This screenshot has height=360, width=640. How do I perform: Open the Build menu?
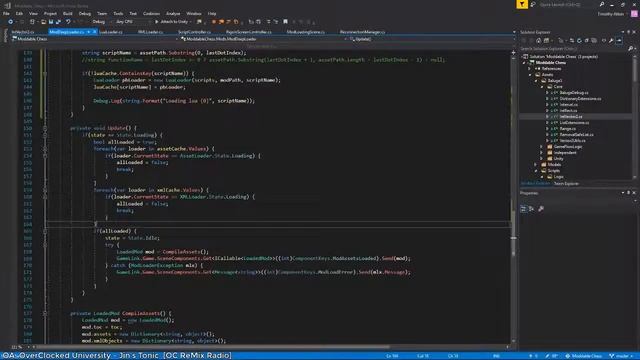pyautogui.click(x=68, y=13)
